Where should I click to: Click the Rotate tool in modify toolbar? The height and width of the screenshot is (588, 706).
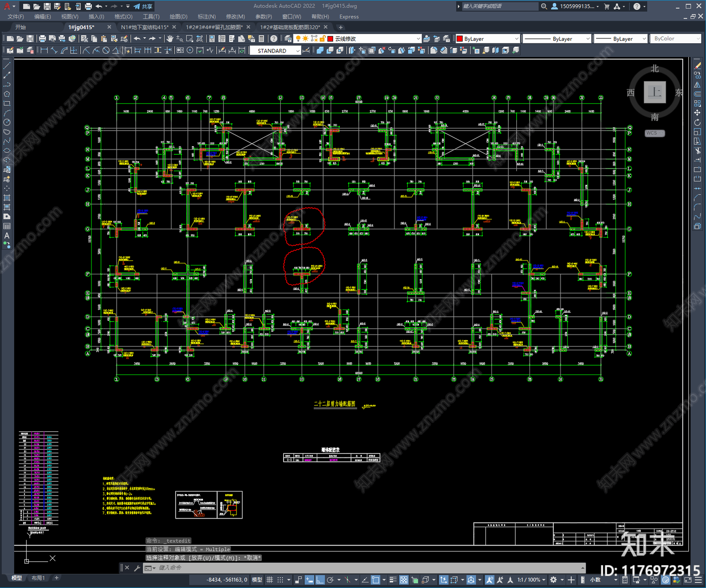[697, 122]
